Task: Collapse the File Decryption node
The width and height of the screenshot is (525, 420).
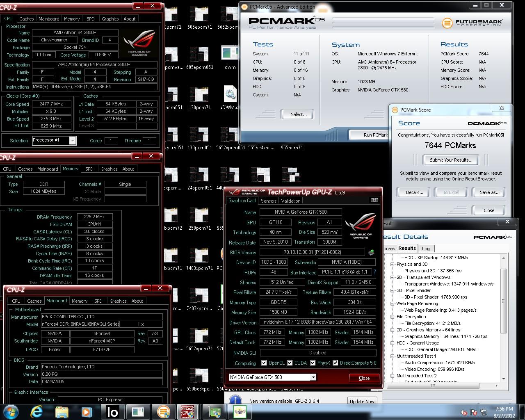Action: pos(393,317)
